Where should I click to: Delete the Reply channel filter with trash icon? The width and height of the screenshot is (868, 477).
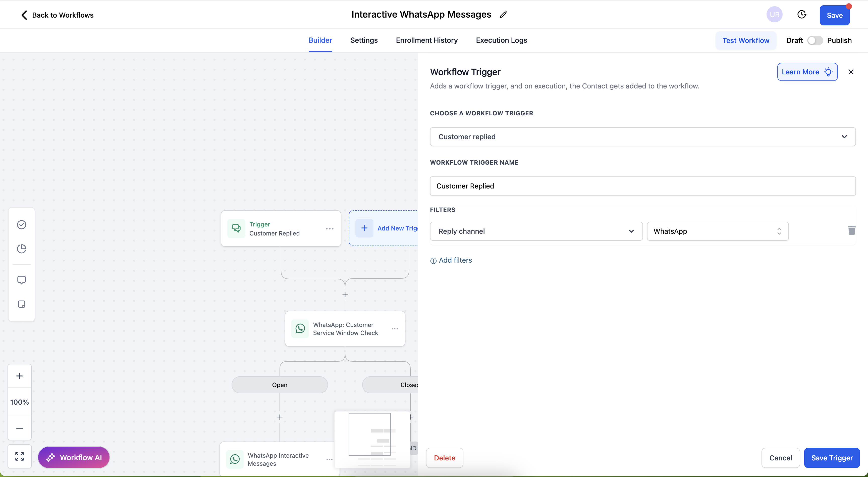point(851,230)
